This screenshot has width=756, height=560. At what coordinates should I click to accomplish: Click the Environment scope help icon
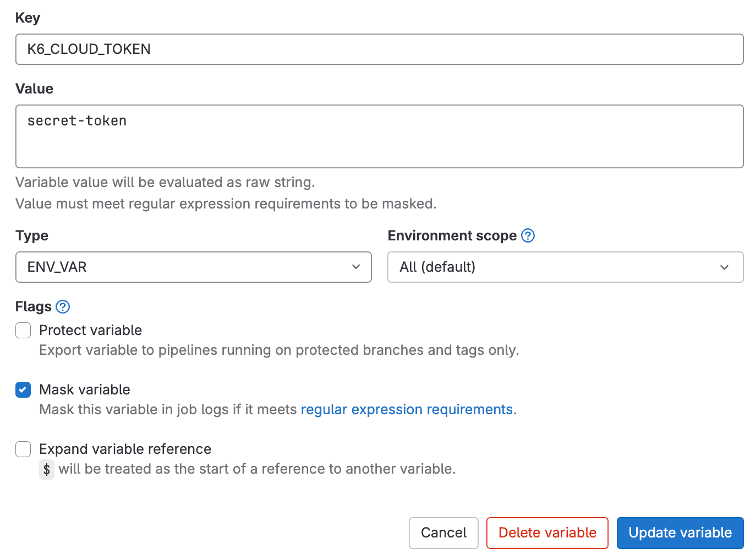[528, 235]
